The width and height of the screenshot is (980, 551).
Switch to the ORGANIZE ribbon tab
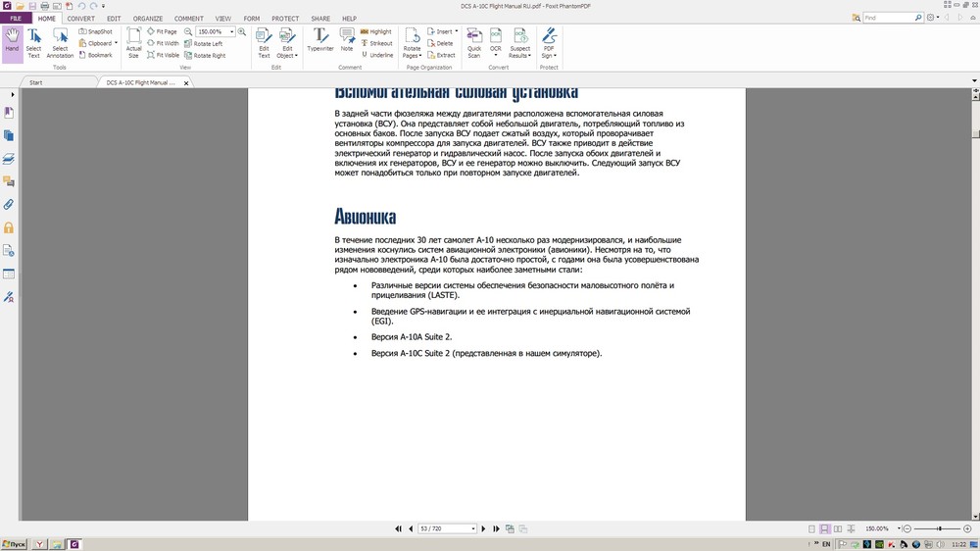point(148,18)
